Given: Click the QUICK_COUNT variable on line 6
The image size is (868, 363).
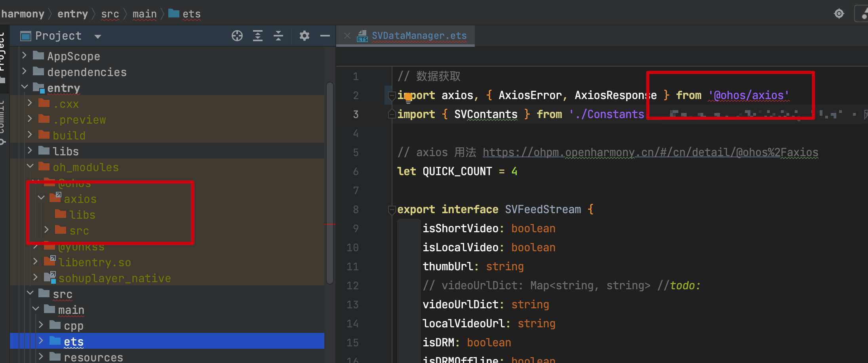Looking at the screenshot, I should coord(457,171).
